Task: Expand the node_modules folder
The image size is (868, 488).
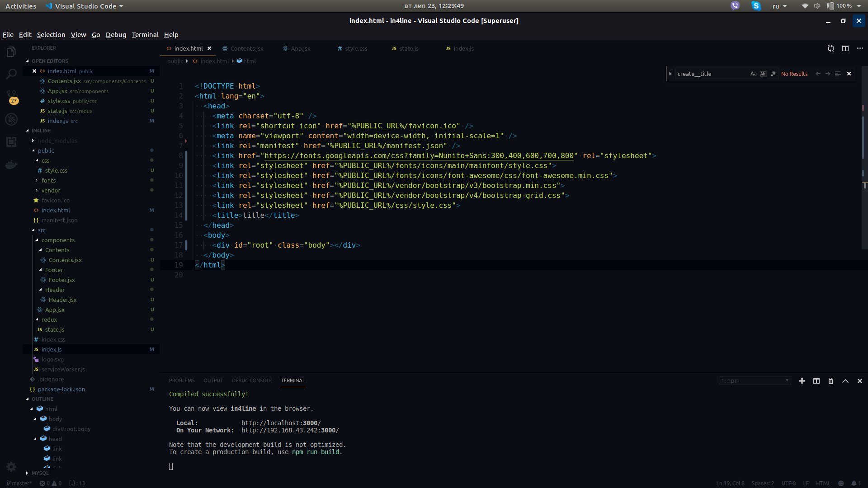Action: point(57,141)
